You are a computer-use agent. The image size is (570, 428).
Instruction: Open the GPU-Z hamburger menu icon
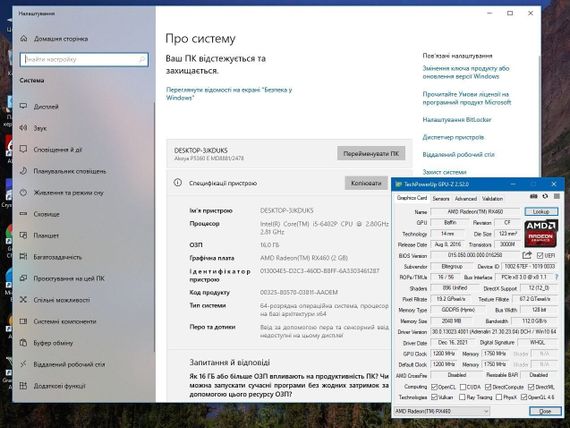[557, 196]
